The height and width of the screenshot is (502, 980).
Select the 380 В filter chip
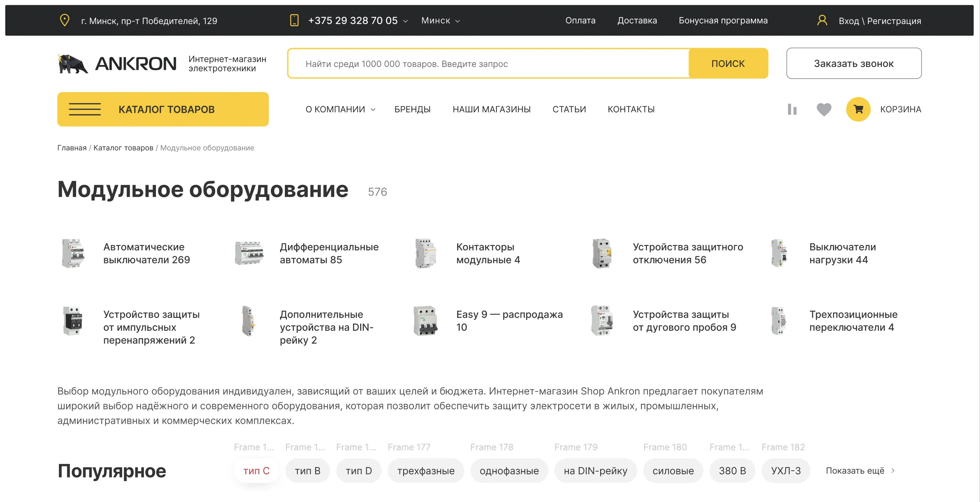[732, 471]
